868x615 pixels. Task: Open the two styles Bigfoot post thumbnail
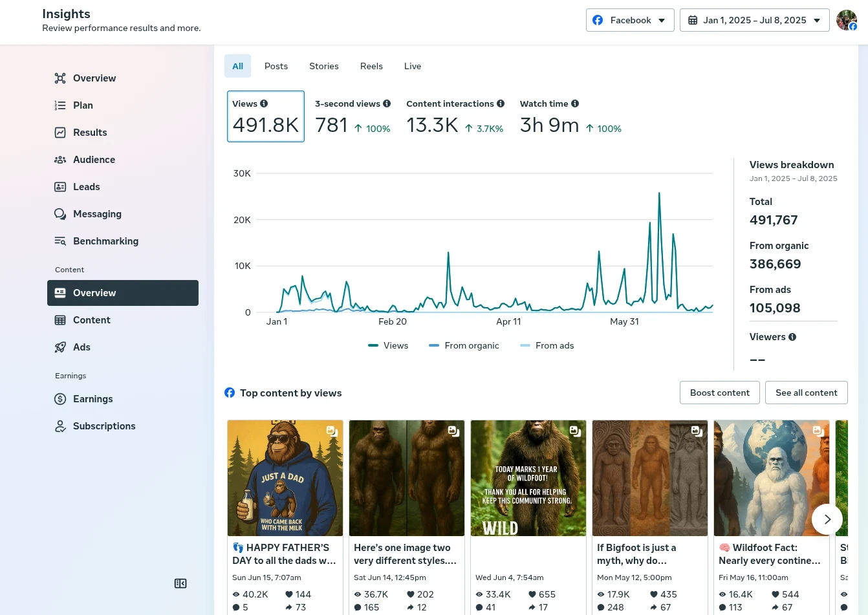[x=407, y=478]
